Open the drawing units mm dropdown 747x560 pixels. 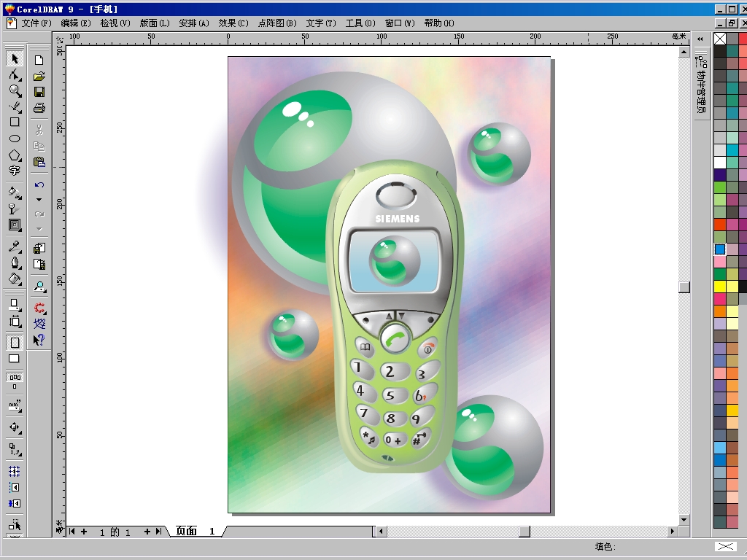15,405
